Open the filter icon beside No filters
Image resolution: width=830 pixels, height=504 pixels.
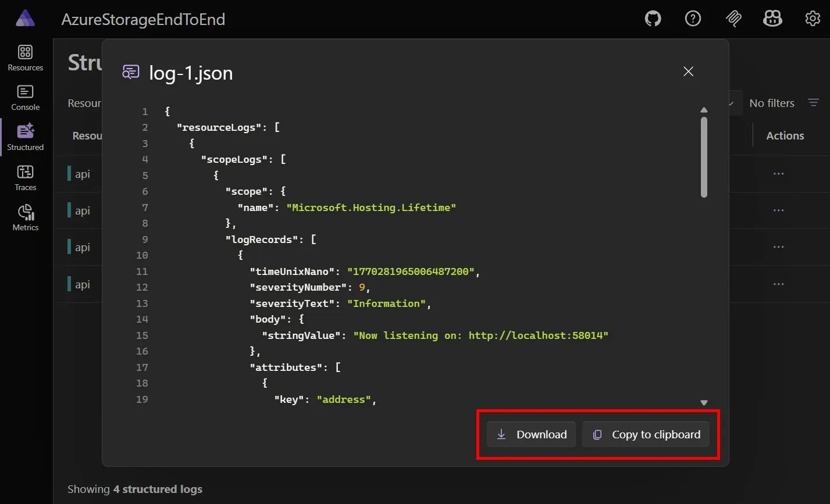[814, 102]
